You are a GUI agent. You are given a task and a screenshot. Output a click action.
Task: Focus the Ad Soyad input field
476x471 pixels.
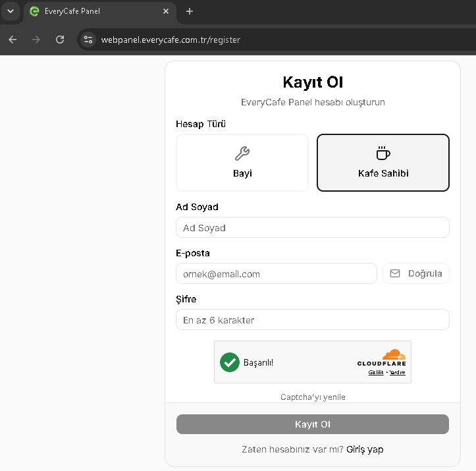coord(313,227)
